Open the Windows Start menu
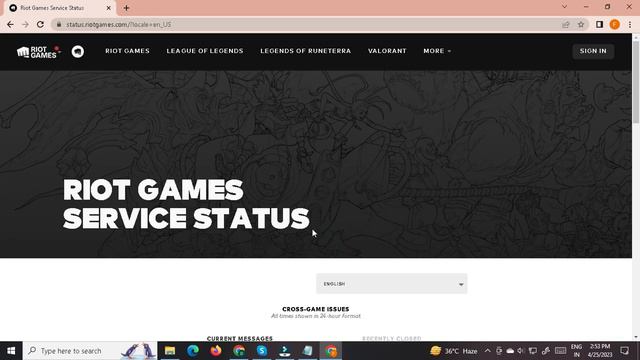 click(x=11, y=351)
